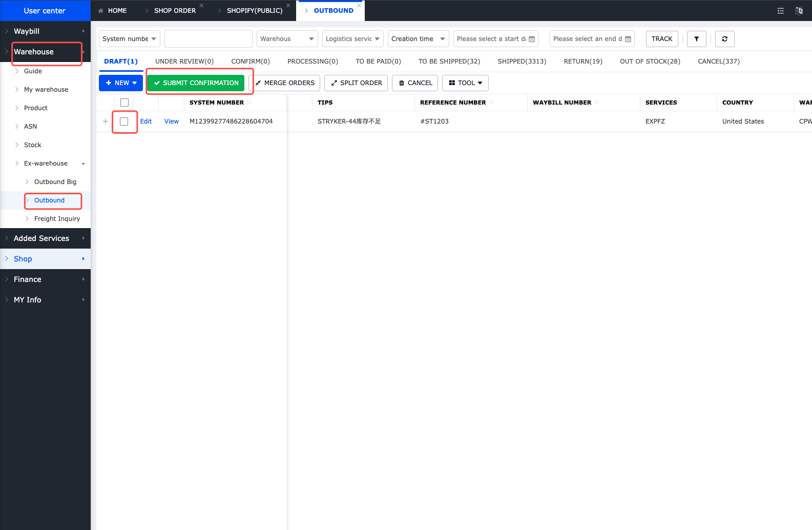The image size is (812, 530).
Task: Select the OUT OF STOCK(28) tab
Action: tap(650, 62)
